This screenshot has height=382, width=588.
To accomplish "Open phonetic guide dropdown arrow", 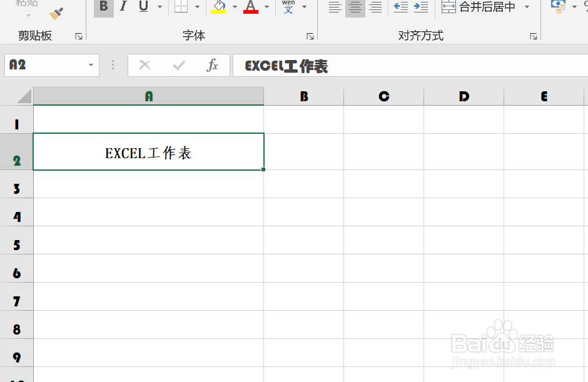I will point(304,7).
